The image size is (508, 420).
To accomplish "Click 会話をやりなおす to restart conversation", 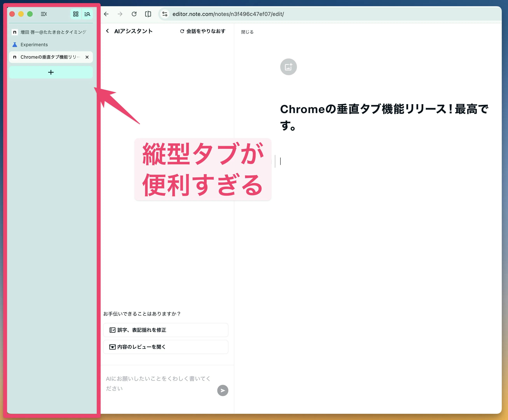I will (203, 31).
